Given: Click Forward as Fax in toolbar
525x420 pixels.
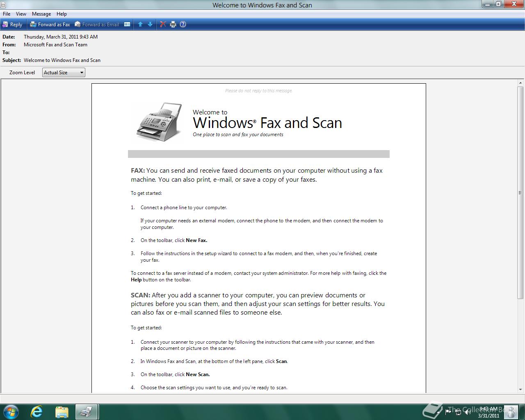Looking at the screenshot, I should (50, 25).
